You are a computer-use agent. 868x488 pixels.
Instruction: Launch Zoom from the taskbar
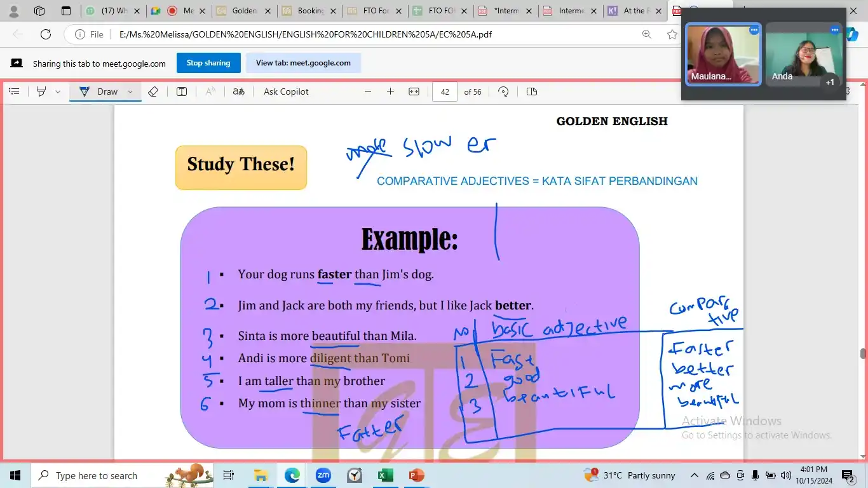[x=323, y=475]
